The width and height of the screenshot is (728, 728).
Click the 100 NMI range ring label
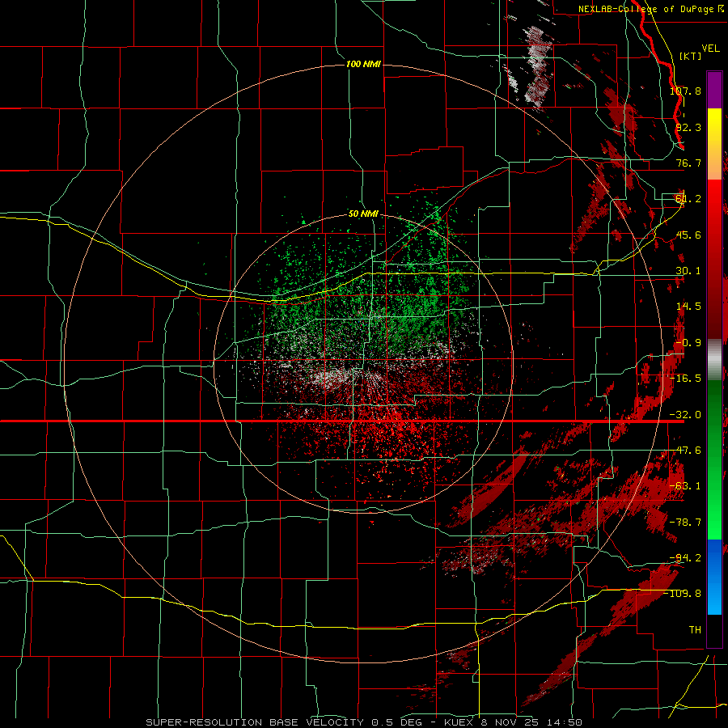point(363,64)
